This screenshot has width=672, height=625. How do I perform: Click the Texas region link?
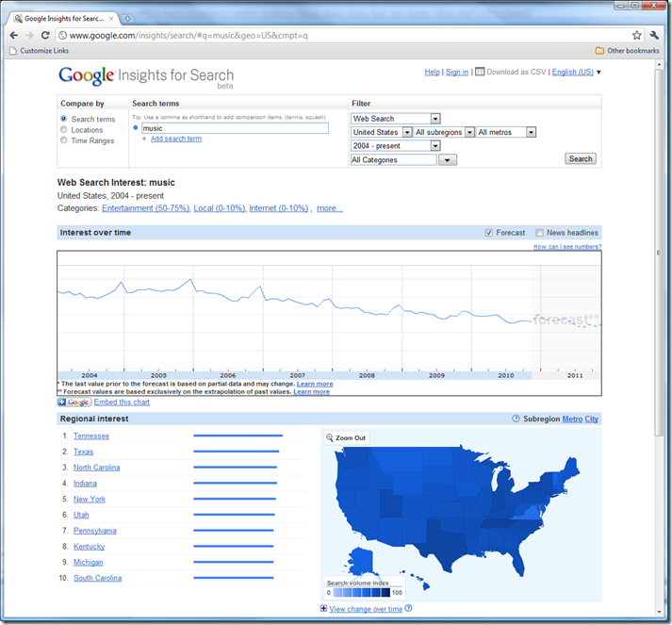click(83, 452)
